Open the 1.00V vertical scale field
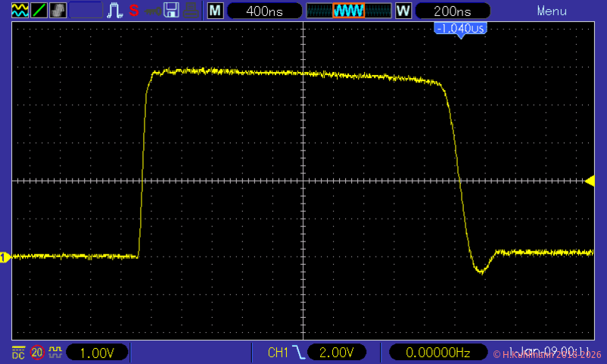The height and width of the screenshot is (364, 607). pyautogui.click(x=97, y=352)
